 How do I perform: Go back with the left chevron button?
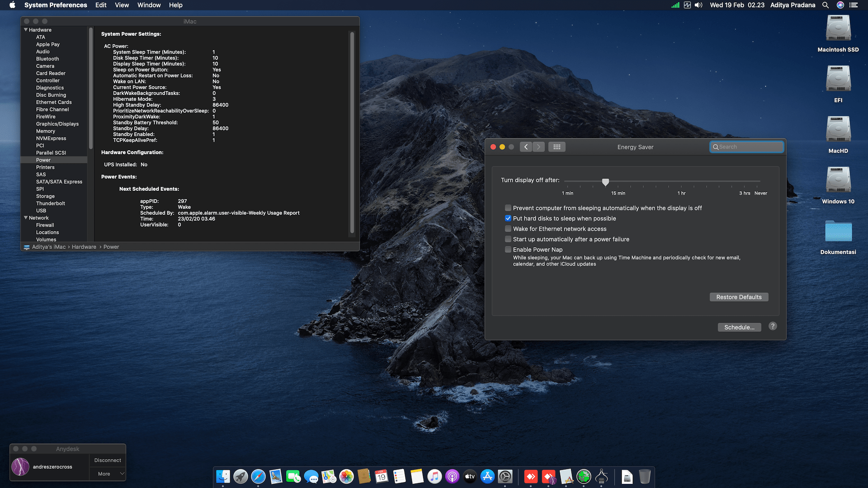coord(526,147)
